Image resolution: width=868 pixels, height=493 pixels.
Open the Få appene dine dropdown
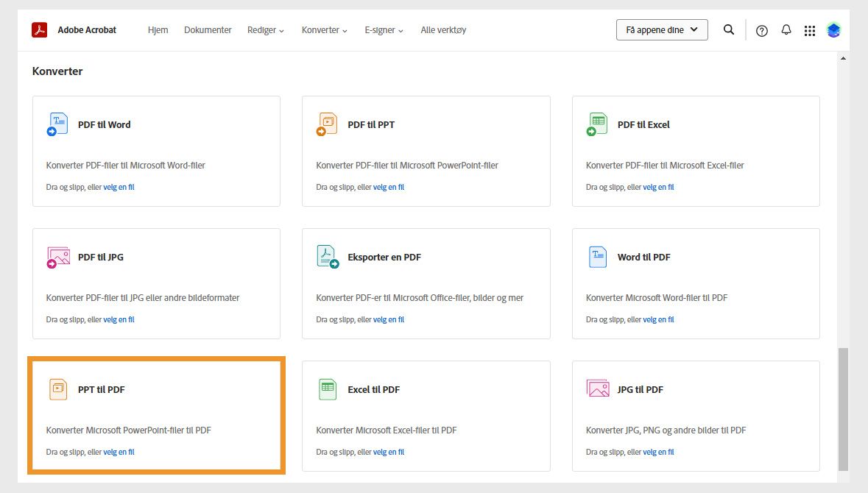[x=662, y=30]
